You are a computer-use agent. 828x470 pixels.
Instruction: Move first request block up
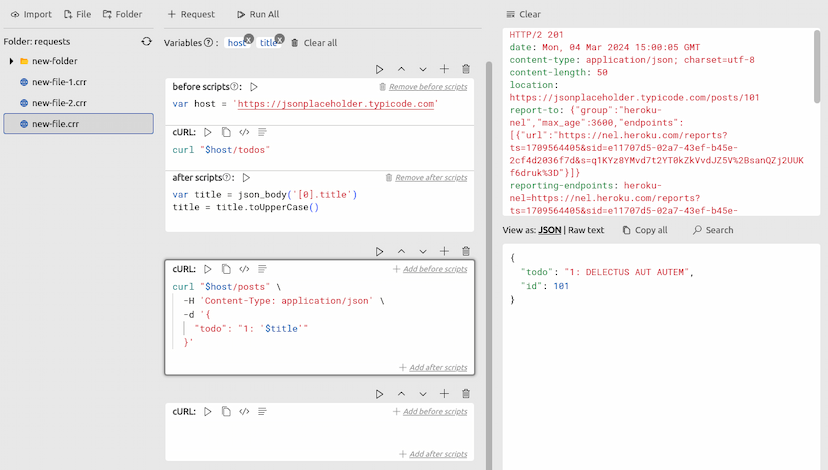(x=401, y=69)
